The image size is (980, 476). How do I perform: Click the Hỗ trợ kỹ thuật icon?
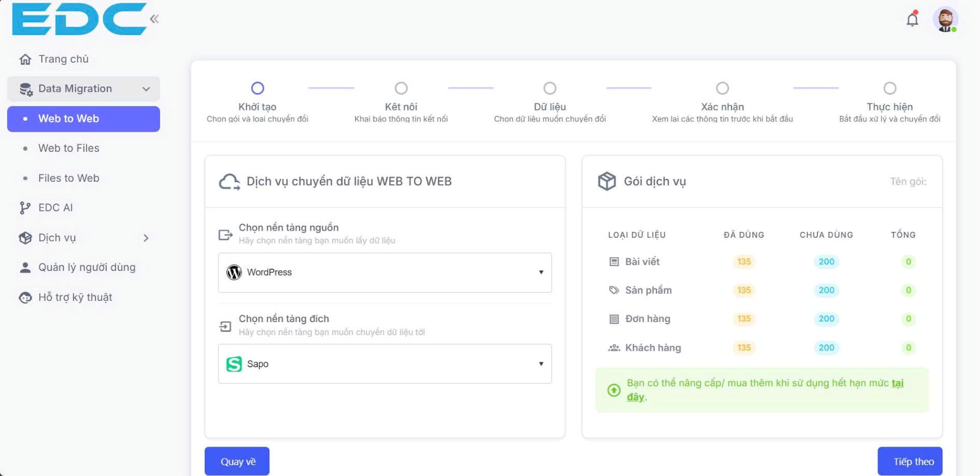click(25, 298)
